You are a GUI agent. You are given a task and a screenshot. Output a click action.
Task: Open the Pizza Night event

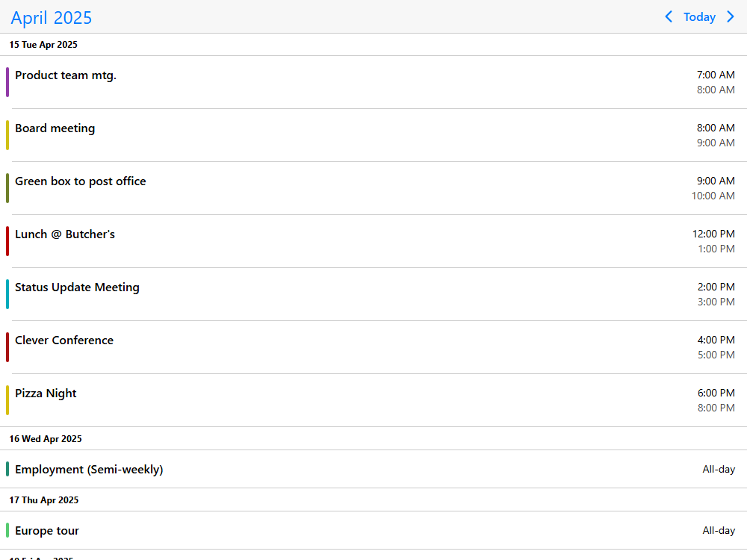click(373, 400)
